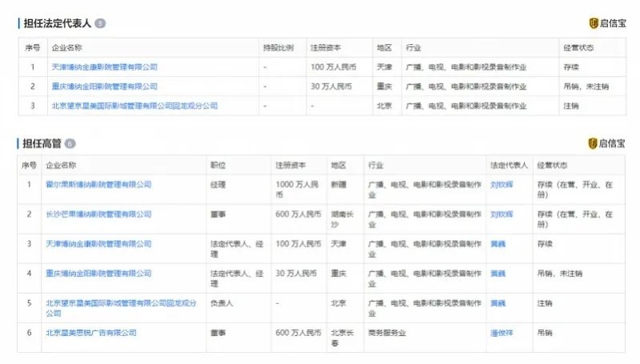Open 长沙芒果博纳影院管理有限公司 company link

pyautogui.click(x=98, y=214)
